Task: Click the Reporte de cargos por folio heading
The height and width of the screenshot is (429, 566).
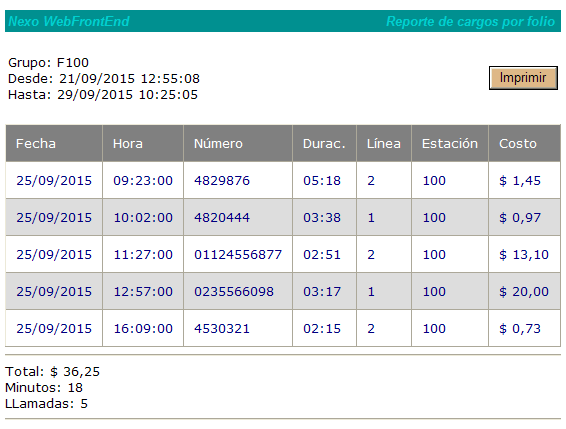Action: click(470, 21)
